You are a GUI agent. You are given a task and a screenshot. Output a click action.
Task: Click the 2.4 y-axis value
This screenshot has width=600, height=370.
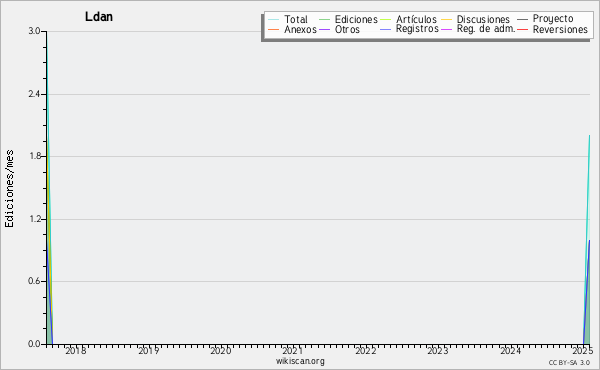(x=35, y=94)
